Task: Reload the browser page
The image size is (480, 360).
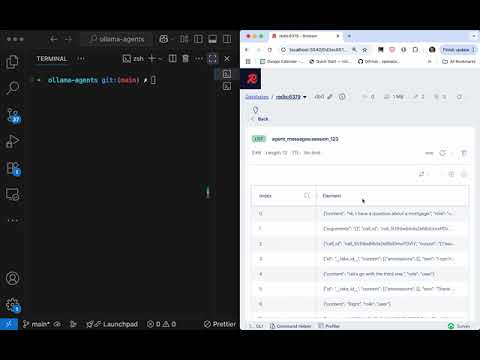Action: click(x=270, y=50)
